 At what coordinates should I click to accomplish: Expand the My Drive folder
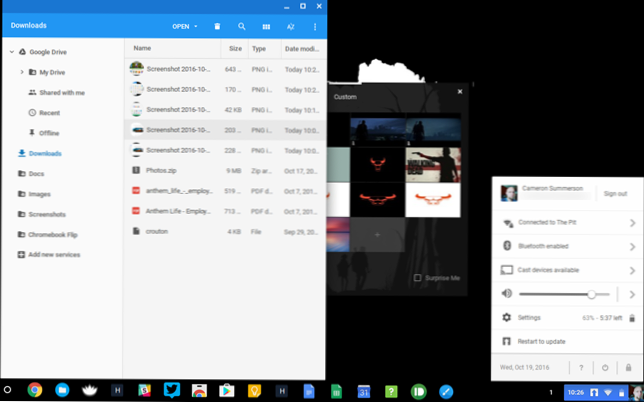tap(22, 72)
